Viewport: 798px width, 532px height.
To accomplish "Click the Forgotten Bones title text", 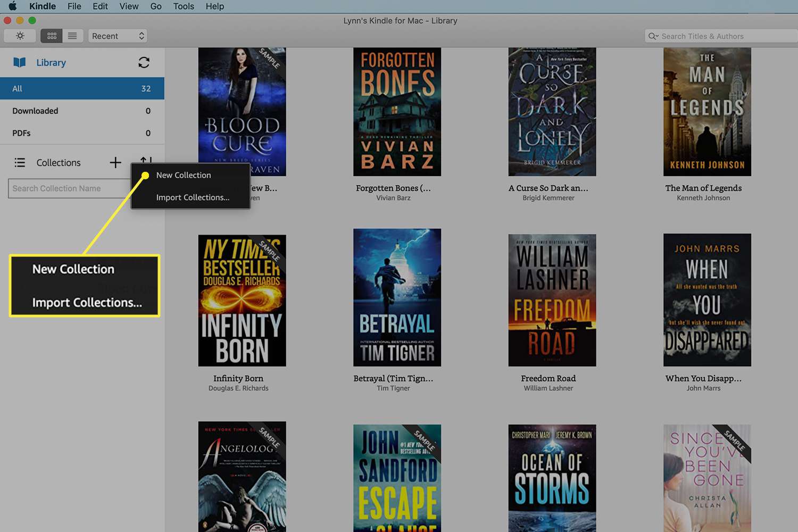I will pyautogui.click(x=393, y=188).
